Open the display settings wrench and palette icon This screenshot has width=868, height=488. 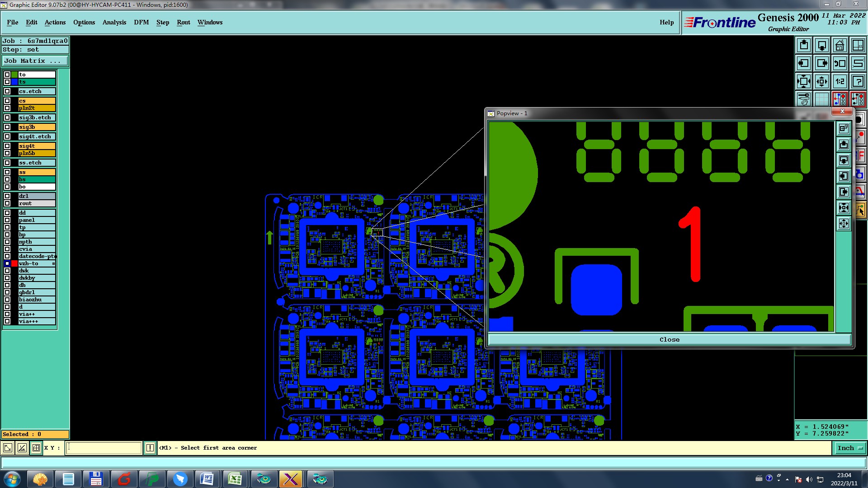tap(804, 99)
